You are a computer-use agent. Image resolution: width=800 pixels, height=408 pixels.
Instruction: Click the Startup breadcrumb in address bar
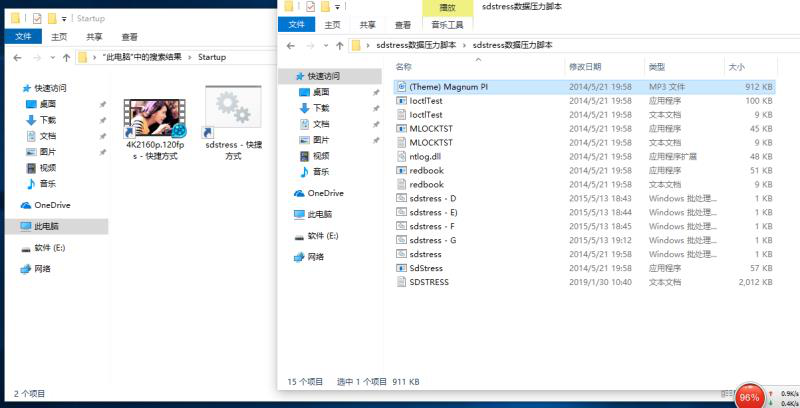tap(212, 57)
